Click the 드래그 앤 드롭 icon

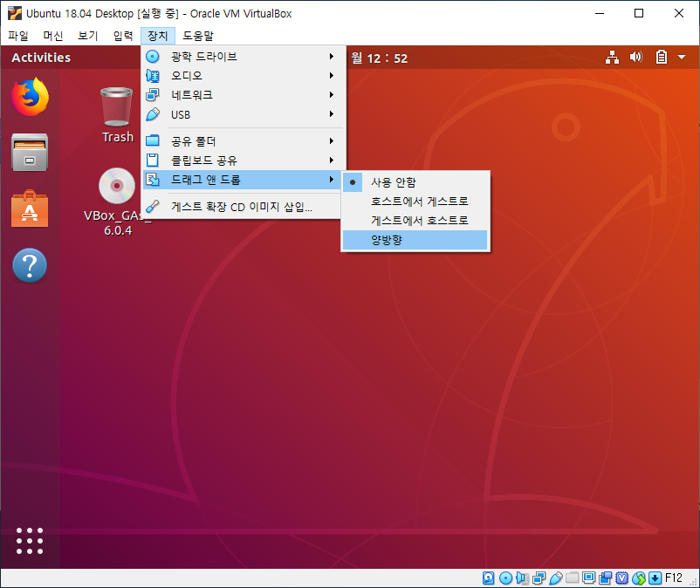coord(153,180)
